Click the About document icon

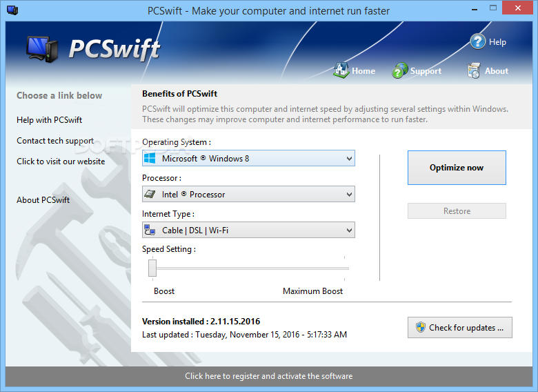pos(473,70)
